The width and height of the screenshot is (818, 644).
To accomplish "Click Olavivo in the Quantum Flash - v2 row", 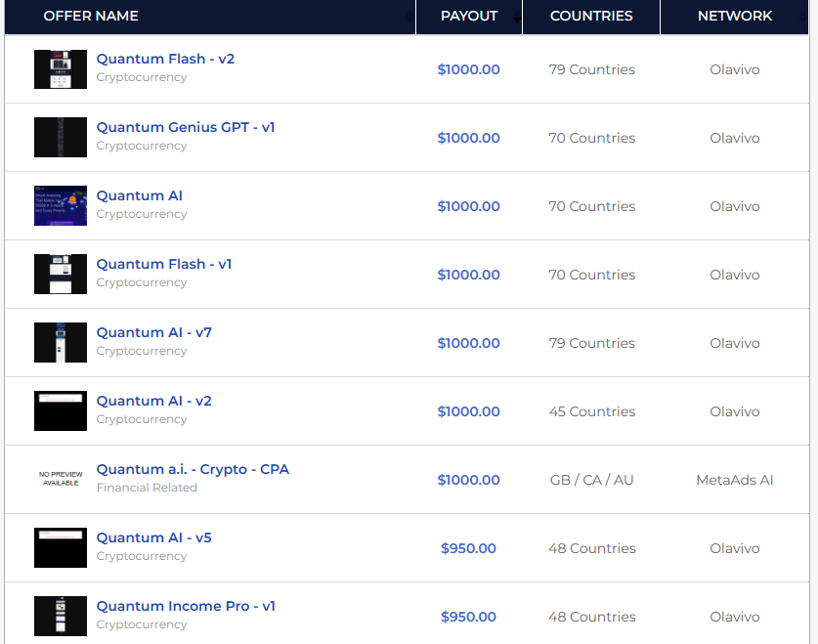I will [x=735, y=69].
